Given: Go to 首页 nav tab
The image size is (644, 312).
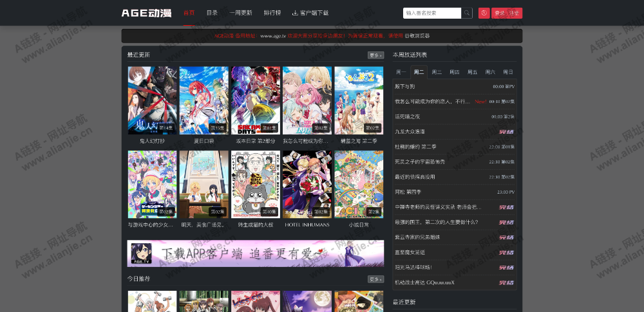Looking at the screenshot, I should click(189, 13).
